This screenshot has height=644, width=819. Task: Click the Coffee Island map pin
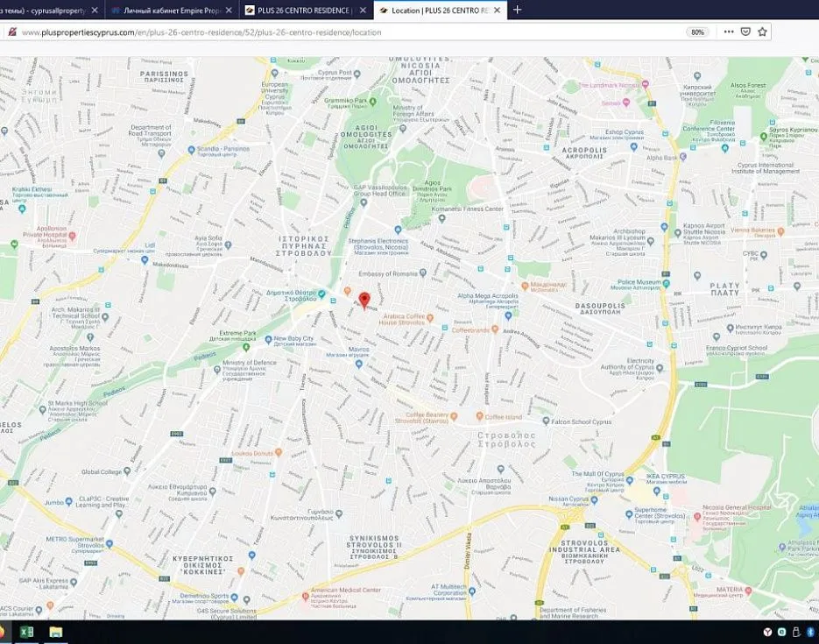tap(479, 416)
